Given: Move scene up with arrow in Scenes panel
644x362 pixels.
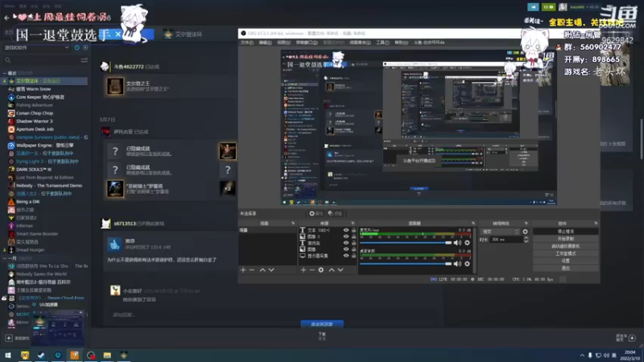Looking at the screenshot, I should click(x=262, y=270).
